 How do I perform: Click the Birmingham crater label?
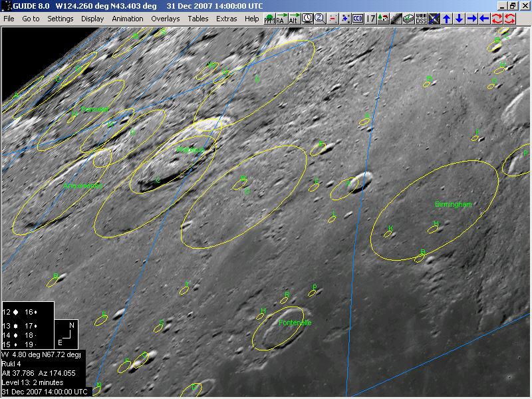453,204
